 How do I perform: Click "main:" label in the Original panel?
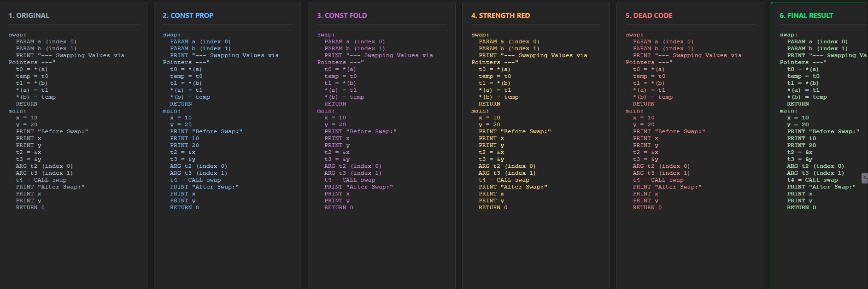click(18, 111)
